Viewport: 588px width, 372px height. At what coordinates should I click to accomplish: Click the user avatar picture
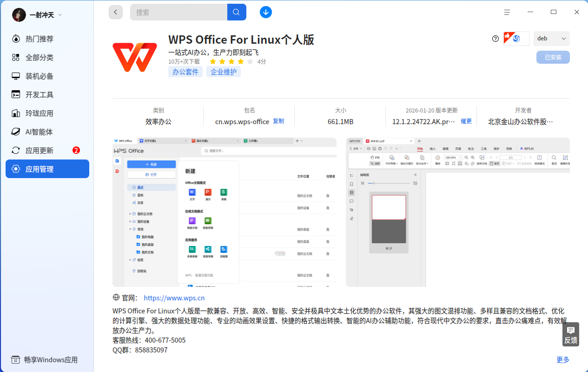(x=19, y=15)
